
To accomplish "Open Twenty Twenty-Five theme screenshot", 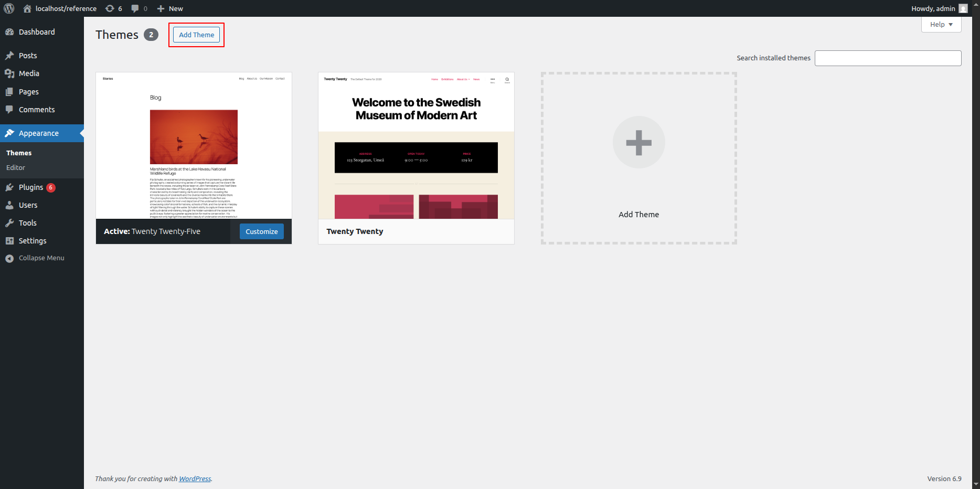I will coord(194,145).
